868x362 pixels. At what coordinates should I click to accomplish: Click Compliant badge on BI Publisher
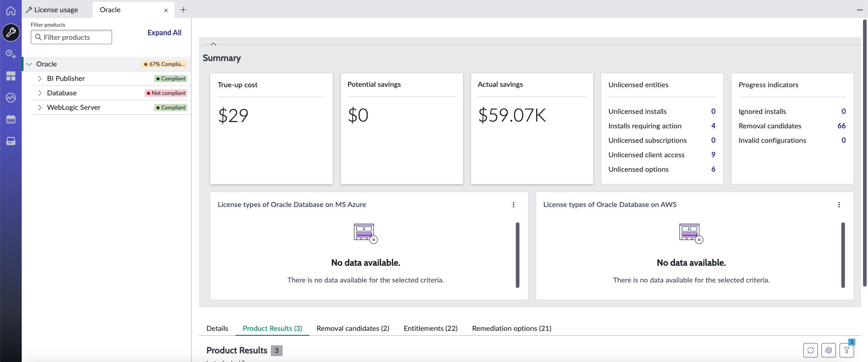[170, 79]
